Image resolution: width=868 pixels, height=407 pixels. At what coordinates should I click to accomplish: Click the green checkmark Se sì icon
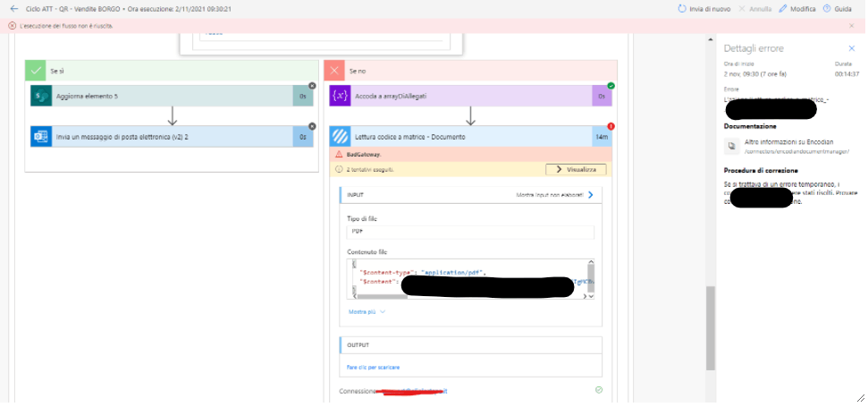coord(36,71)
